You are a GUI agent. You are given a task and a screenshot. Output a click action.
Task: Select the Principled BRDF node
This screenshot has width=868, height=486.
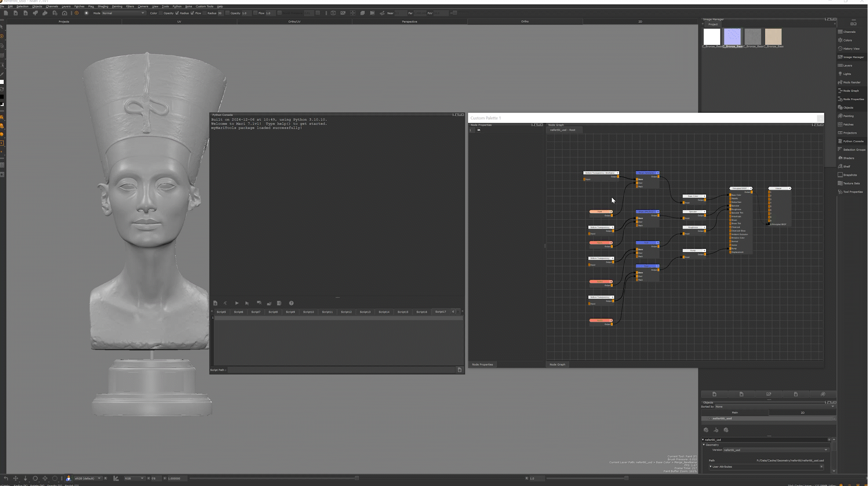740,189
